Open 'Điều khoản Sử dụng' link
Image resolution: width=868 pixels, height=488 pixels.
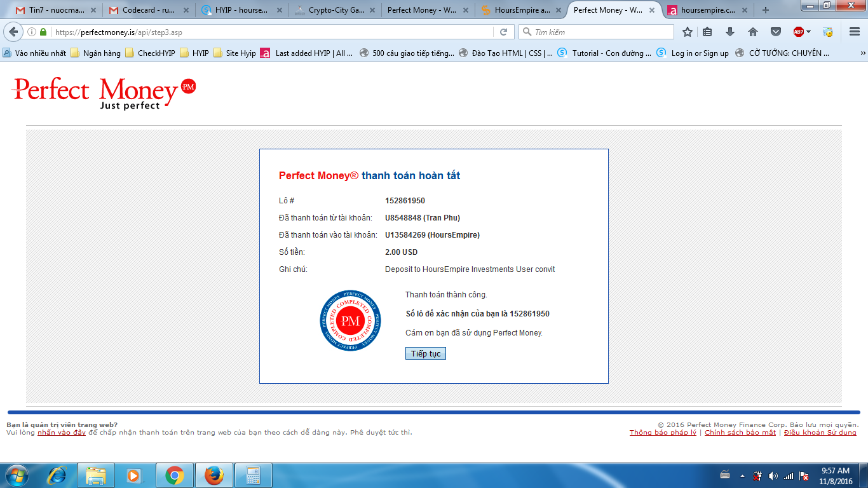820,433
